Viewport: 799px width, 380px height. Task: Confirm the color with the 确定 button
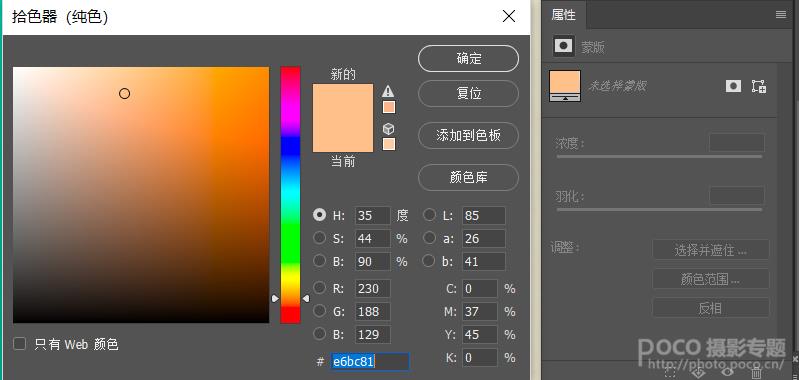point(468,59)
